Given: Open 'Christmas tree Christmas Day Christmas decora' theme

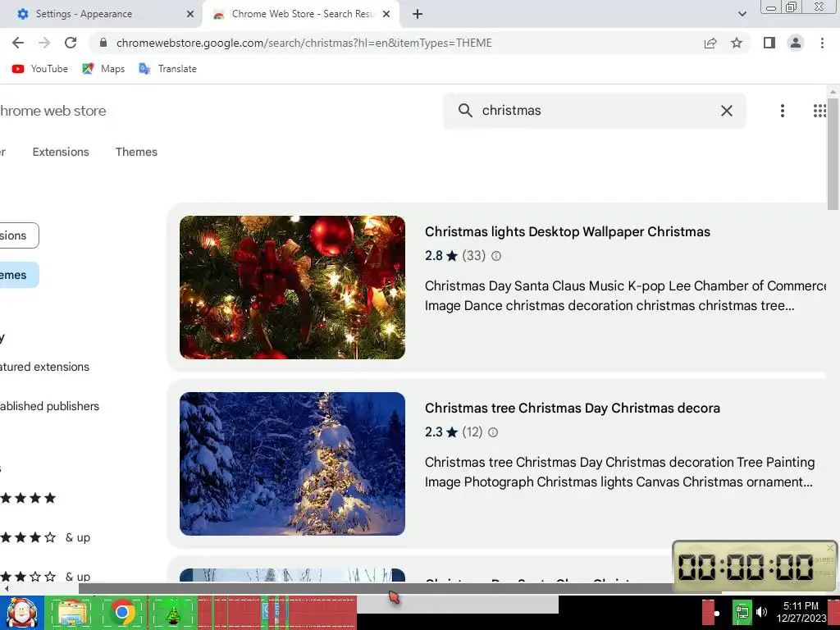Looking at the screenshot, I should pyautogui.click(x=572, y=408).
